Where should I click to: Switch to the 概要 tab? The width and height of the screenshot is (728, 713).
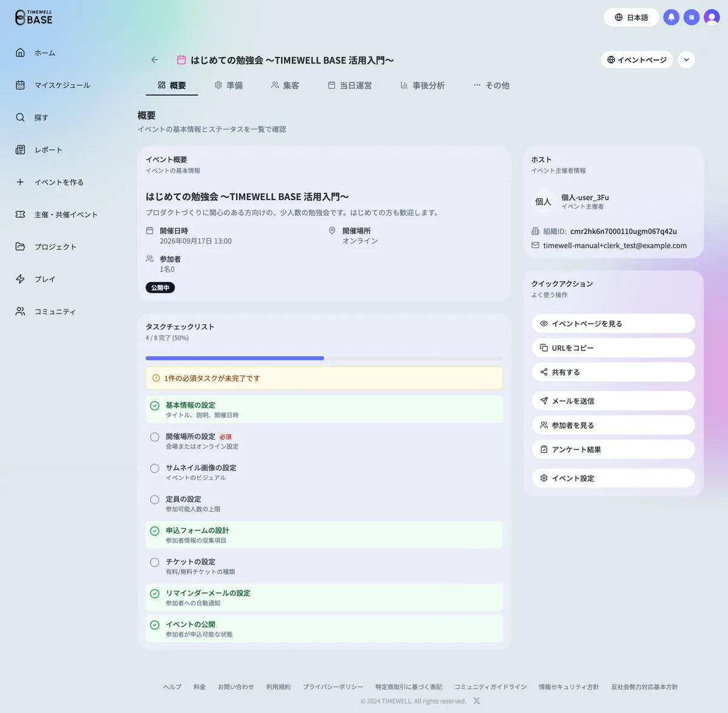pos(172,85)
